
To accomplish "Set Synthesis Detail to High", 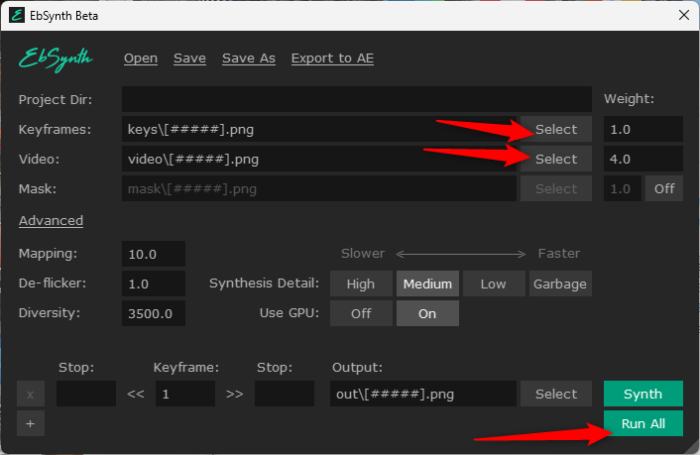I will [x=361, y=284].
